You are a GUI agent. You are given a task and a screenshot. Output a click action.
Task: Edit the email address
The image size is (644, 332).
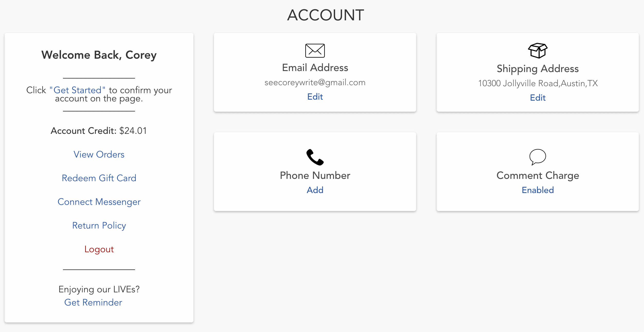pyautogui.click(x=315, y=97)
